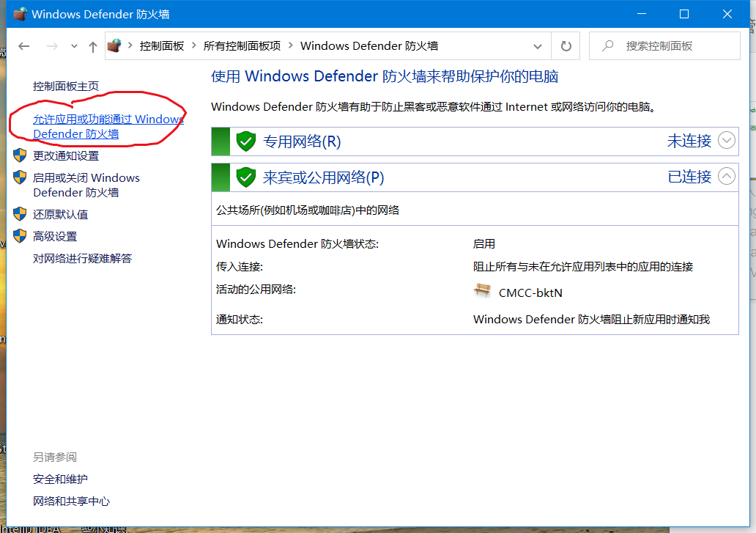Expand the 专用网络(R) section chevron
This screenshot has width=756, height=533.
[x=726, y=141]
